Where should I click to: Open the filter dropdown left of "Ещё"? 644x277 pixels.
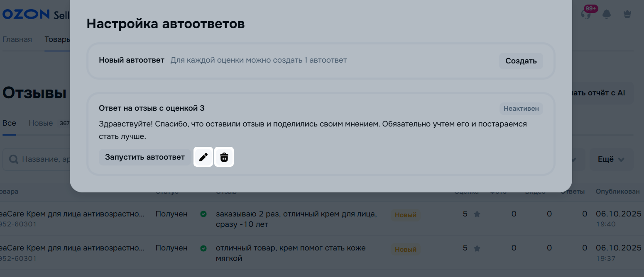(578, 160)
